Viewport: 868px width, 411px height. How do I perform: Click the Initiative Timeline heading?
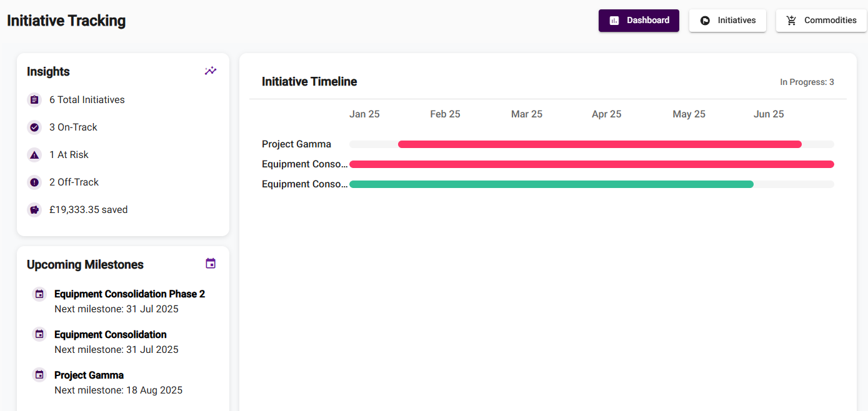[x=309, y=82]
